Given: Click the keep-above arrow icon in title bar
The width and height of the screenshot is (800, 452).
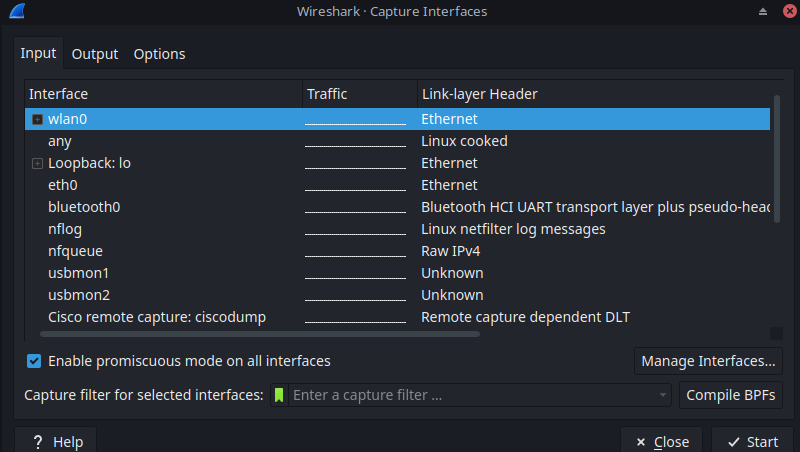Looking at the screenshot, I should 763,11.
